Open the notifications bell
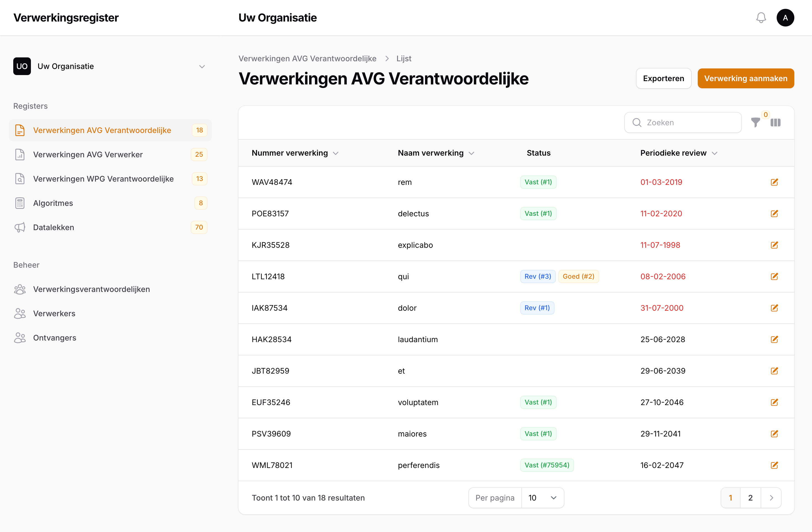 pos(761,18)
